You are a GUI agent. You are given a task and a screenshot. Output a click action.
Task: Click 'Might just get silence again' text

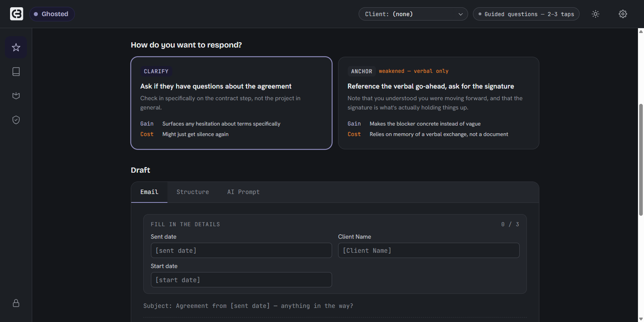[195, 134]
